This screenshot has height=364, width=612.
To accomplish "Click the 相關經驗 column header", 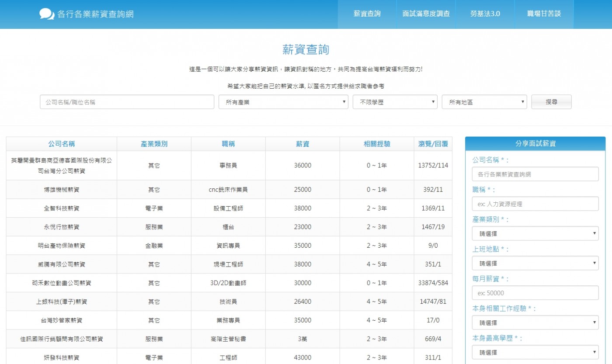I will click(x=377, y=144).
